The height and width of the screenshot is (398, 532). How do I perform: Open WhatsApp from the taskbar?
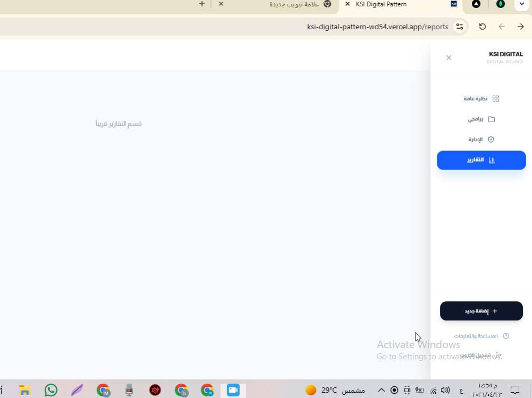pos(51,390)
